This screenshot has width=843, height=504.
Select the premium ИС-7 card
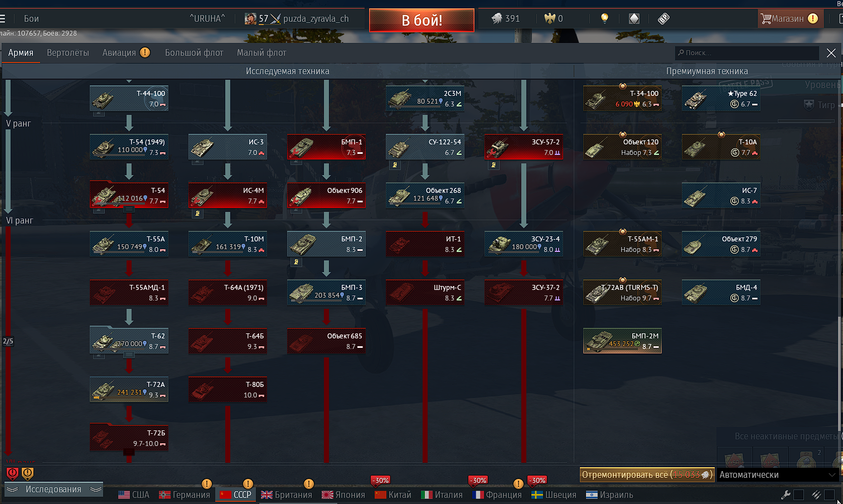[721, 195]
